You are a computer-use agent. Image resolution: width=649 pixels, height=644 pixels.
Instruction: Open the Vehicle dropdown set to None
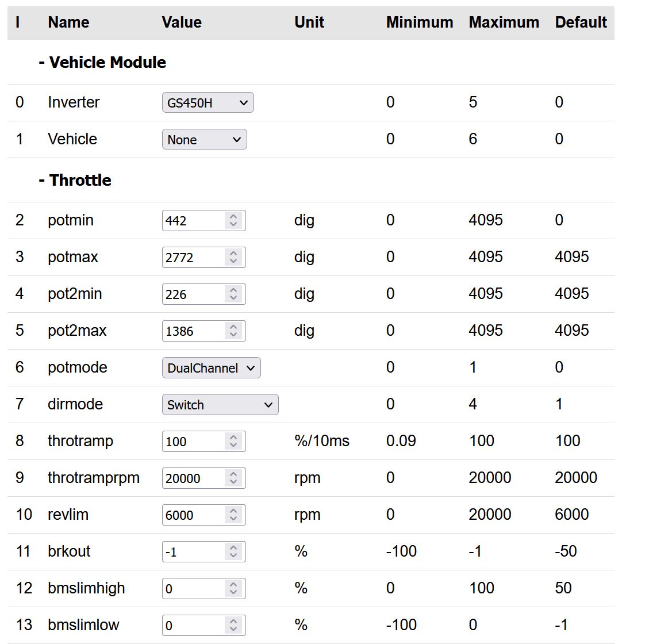(x=204, y=140)
